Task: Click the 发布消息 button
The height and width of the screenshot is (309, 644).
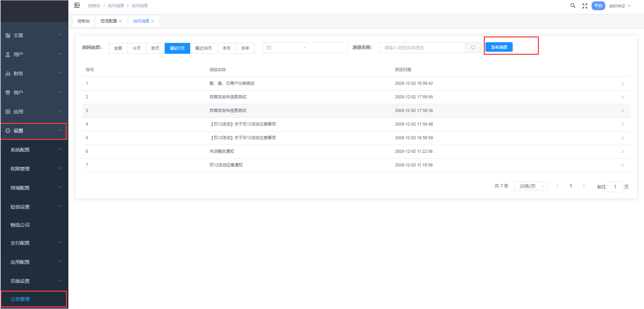Action: click(x=499, y=47)
